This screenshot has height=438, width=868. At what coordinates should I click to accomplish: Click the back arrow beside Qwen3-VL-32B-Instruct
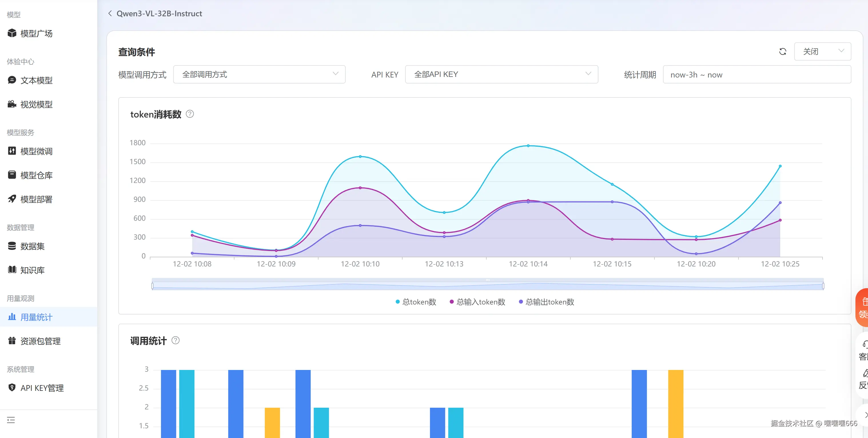click(110, 13)
